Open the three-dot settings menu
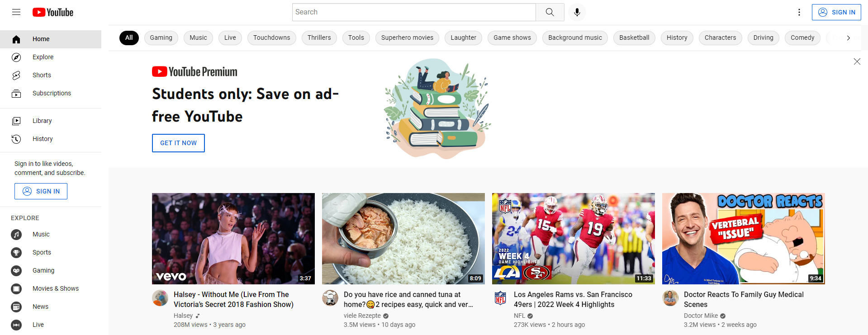 pos(799,12)
